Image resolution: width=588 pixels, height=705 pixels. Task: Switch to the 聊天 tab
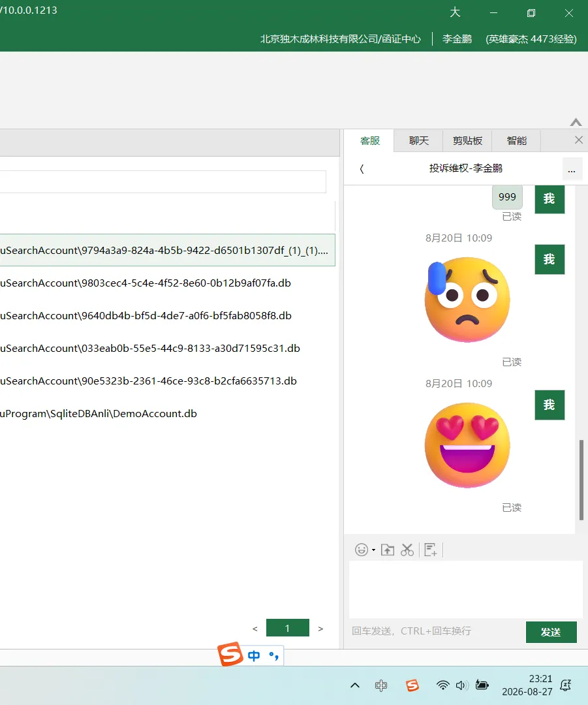[x=418, y=141]
